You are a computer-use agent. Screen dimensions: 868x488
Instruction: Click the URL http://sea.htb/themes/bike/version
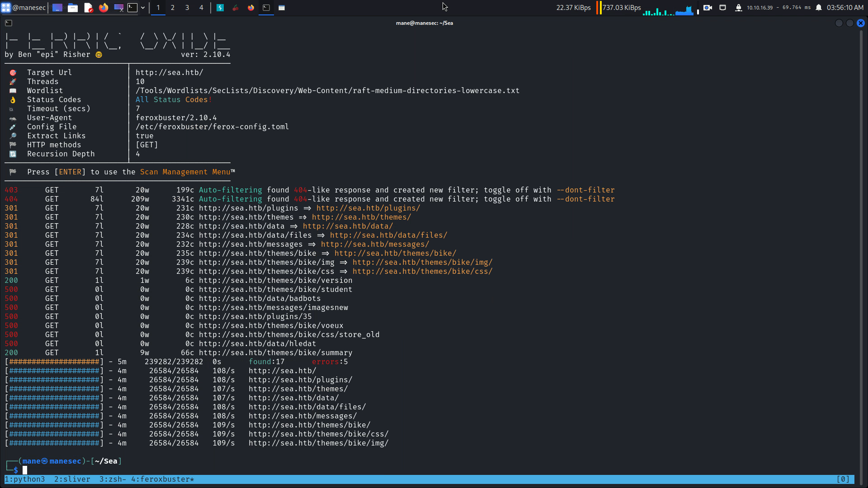click(276, 281)
